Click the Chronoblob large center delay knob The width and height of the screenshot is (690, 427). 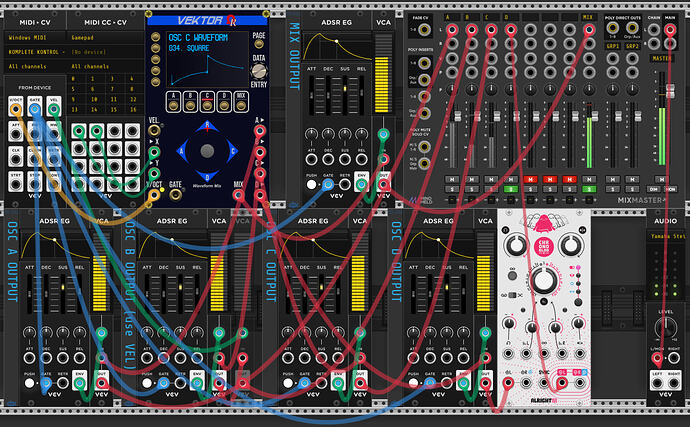543,280
